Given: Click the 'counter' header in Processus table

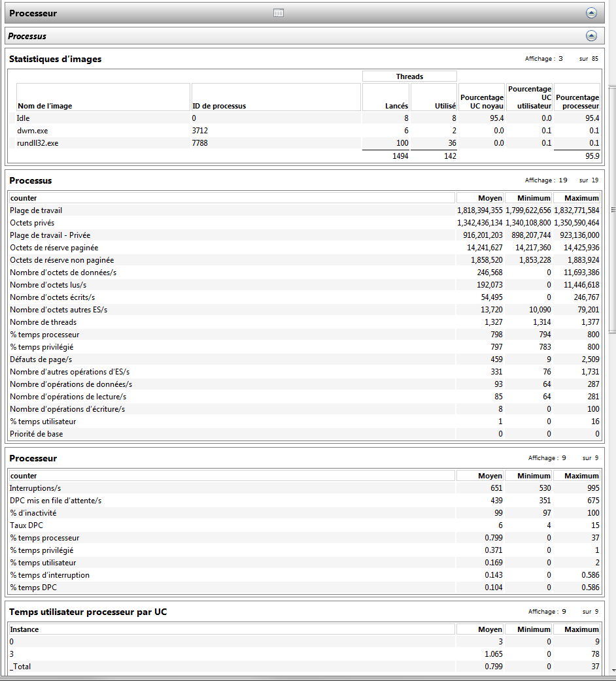Looking at the screenshot, I should click(x=231, y=198).
